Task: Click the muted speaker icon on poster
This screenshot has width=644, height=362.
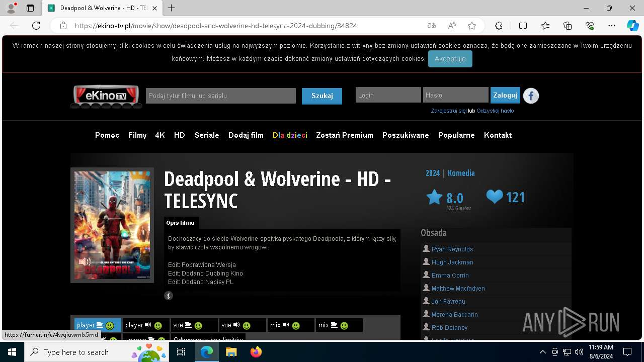Action: click(x=85, y=261)
